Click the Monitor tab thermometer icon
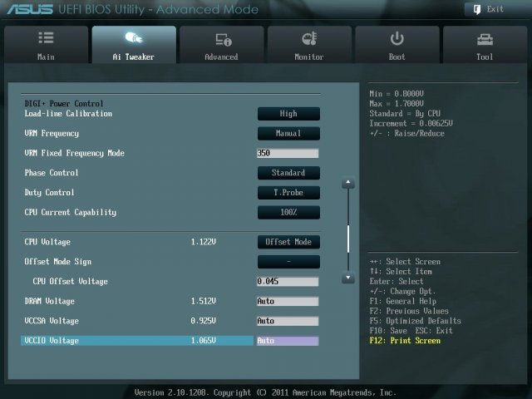 click(x=309, y=38)
